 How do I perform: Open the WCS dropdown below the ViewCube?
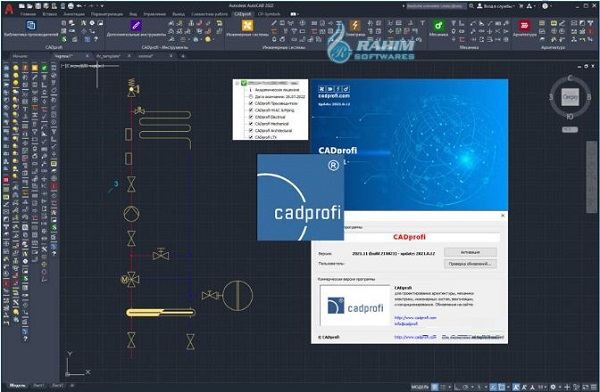pyautogui.click(x=570, y=130)
